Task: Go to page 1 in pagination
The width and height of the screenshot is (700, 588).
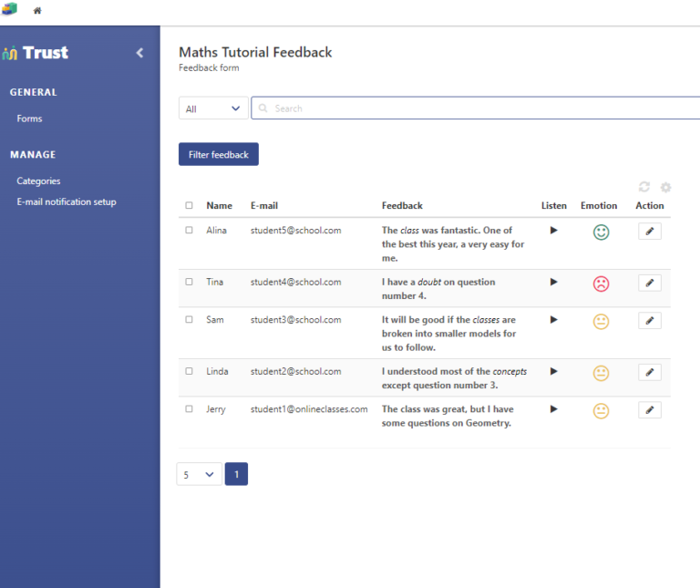Action: coord(236,474)
